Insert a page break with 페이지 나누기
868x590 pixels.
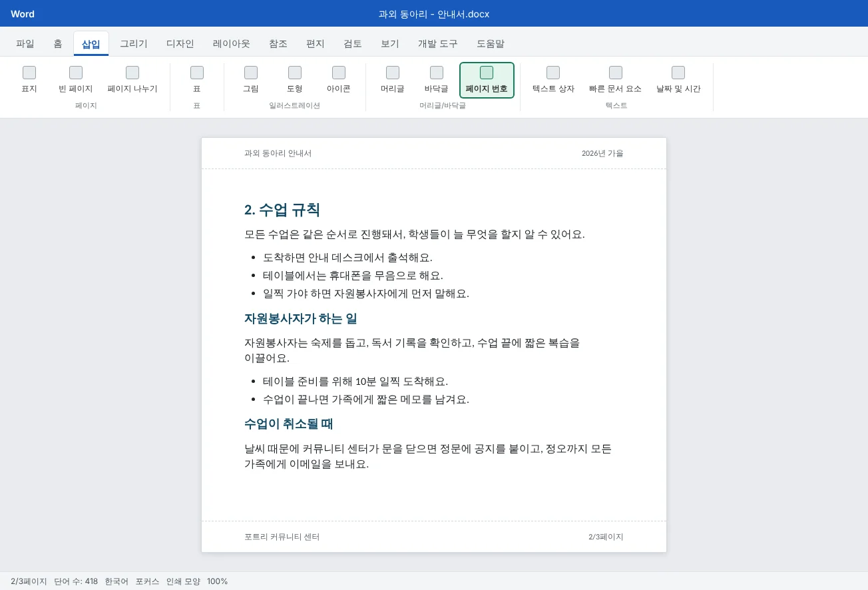point(132,80)
